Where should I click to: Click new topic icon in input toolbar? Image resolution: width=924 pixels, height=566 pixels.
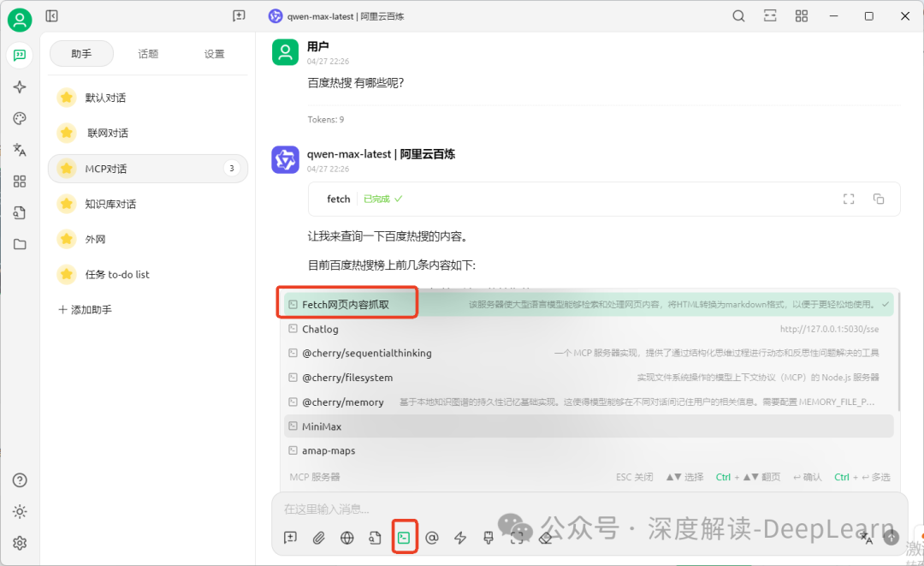(x=291, y=537)
